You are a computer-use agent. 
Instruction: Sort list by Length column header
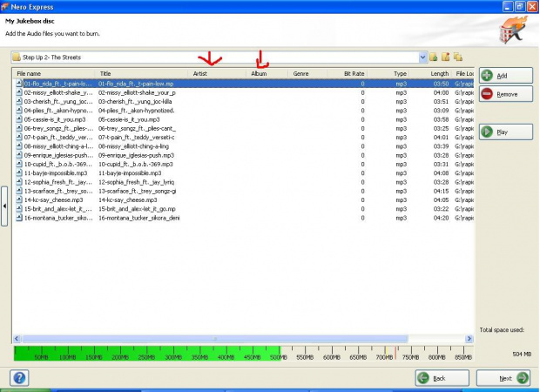coord(440,74)
